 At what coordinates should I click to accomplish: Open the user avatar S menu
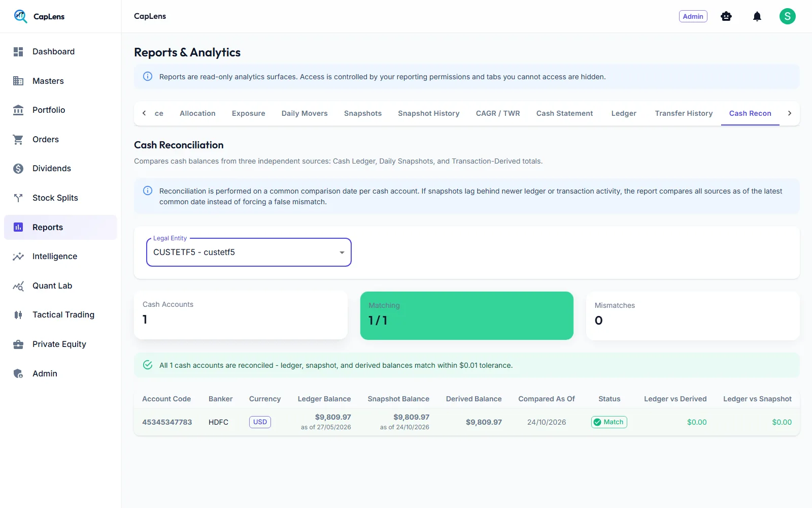(x=788, y=16)
